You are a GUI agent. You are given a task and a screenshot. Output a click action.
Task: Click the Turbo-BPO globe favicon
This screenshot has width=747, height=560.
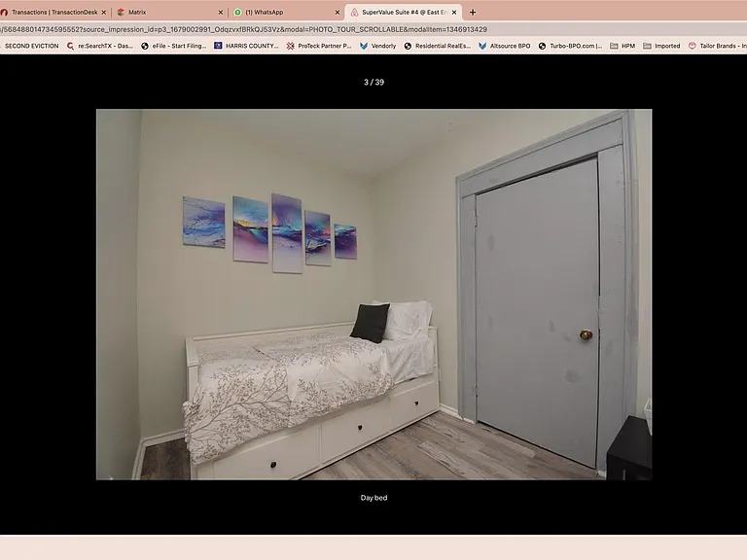click(542, 47)
